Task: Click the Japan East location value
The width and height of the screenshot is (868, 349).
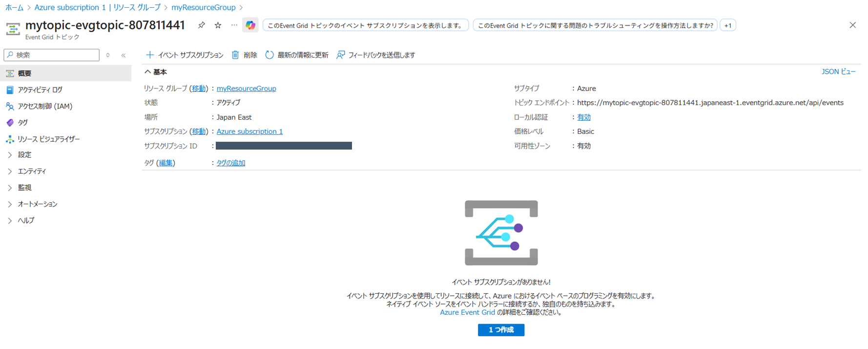Action: (234, 117)
